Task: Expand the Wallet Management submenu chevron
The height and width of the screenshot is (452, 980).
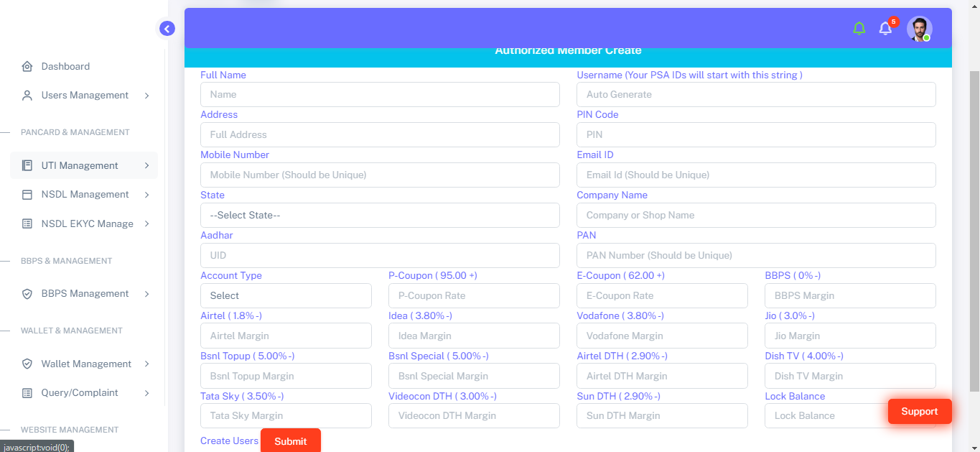Action: click(146, 364)
